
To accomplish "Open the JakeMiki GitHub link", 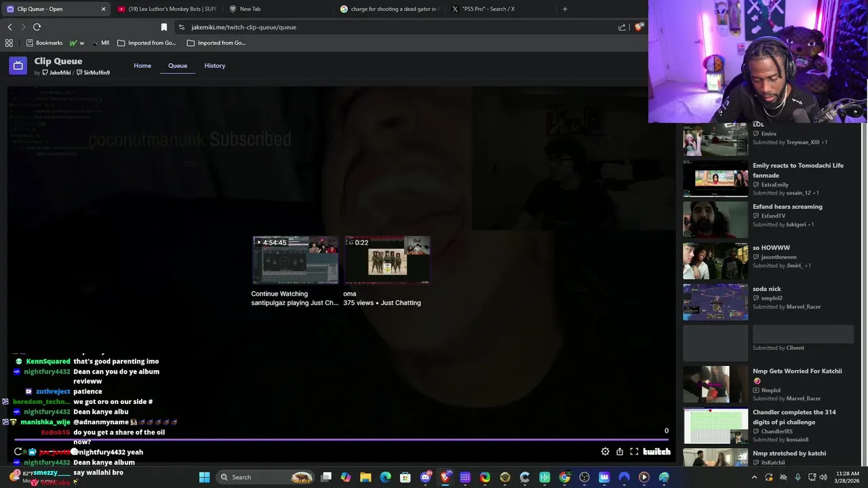I will click(x=56, y=73).
